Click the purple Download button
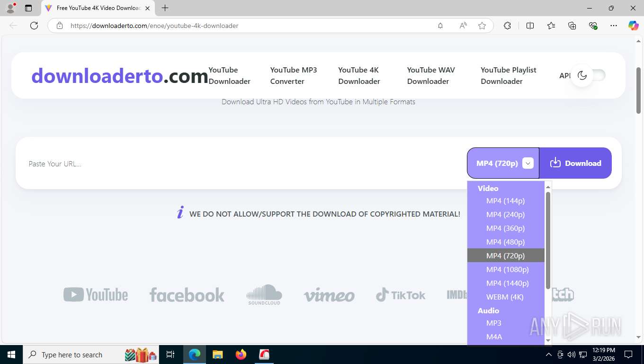The height and width of the screenshot is (364, 644). [x=575, y=163]
